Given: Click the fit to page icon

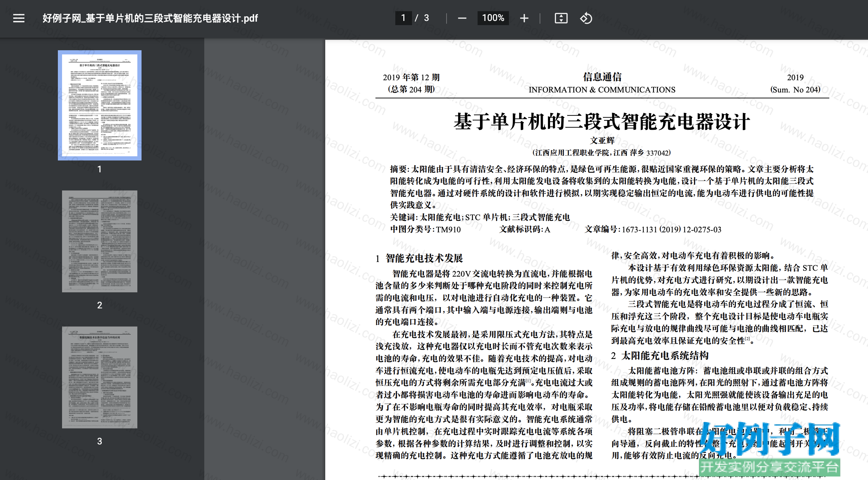Looking at the screenshot, I should coord(561,18).
